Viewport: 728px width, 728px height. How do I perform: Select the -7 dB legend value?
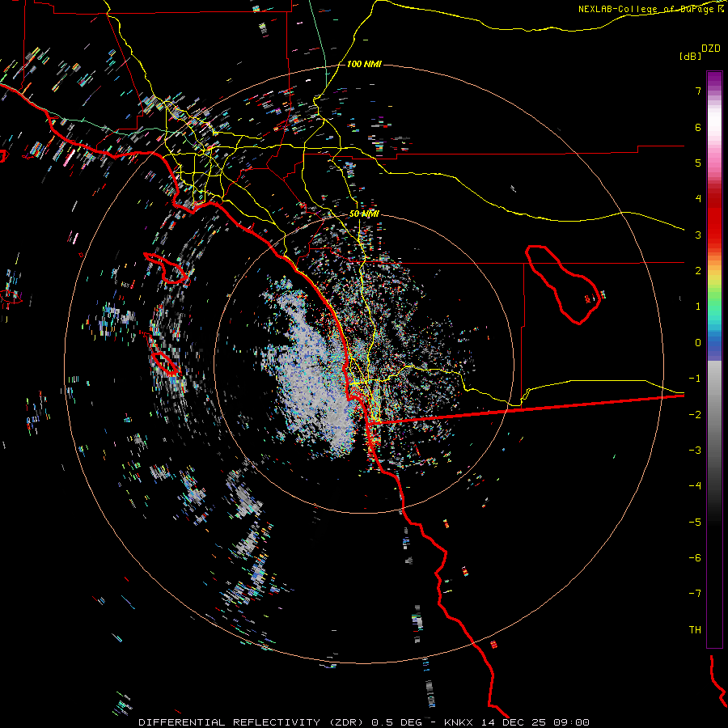tap(695, 594)
